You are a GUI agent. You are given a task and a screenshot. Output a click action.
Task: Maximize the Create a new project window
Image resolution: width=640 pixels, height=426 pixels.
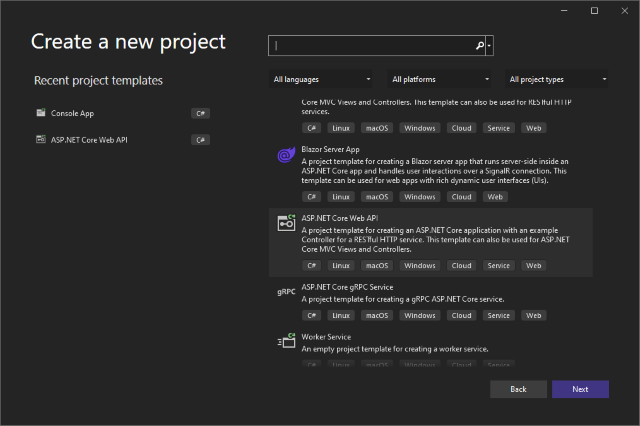pyautogui.click(x=595, y=11)
